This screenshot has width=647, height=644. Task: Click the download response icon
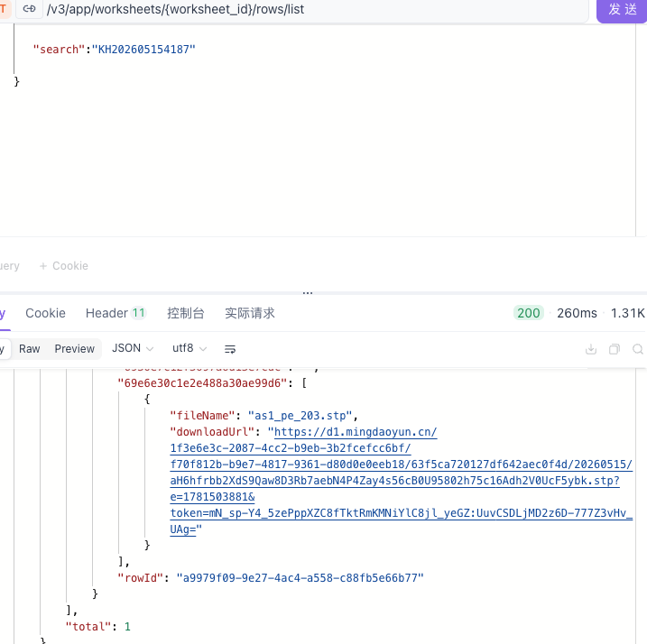click(591, 349)
